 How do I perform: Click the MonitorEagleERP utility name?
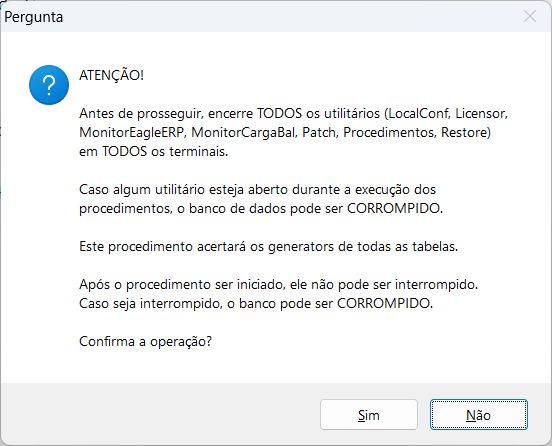point(132,132)
